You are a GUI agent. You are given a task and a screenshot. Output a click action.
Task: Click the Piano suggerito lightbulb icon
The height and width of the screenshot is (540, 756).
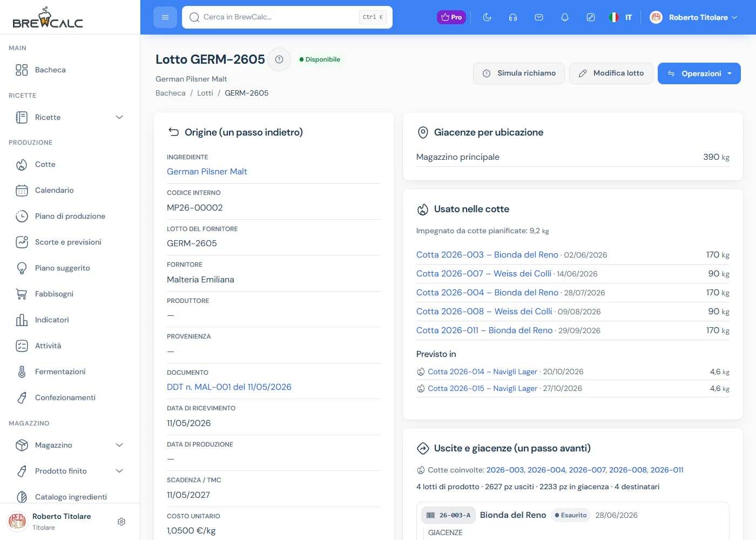[x=22, y=268]
